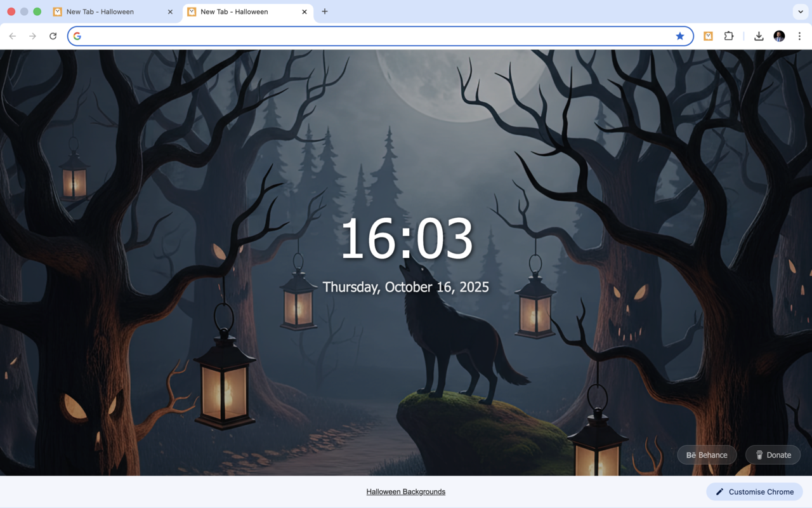
Task: Click the pencil icon on Customise Chrome
Action: coord(719,491)
